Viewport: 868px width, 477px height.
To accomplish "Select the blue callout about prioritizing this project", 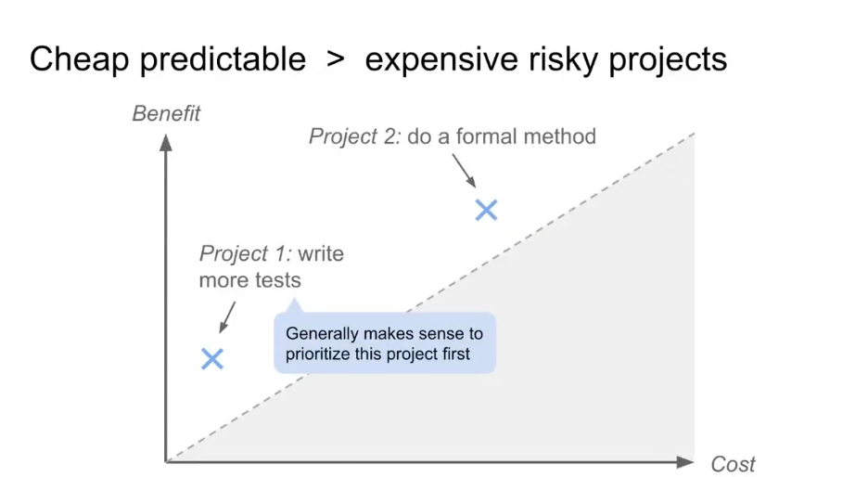I will click(385, 343).
